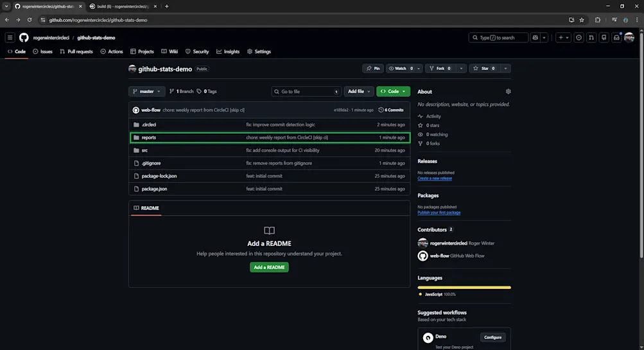The image size is (644, 350).
Task: Click the Fork button
Action: [440, 68]
